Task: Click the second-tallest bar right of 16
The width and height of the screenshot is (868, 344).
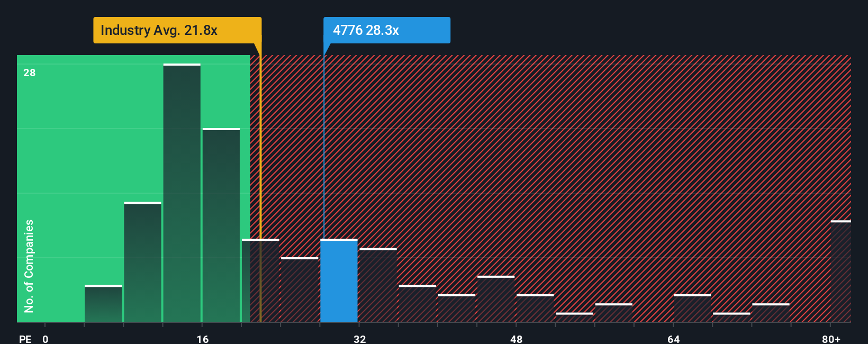Action: click(221, 225)
